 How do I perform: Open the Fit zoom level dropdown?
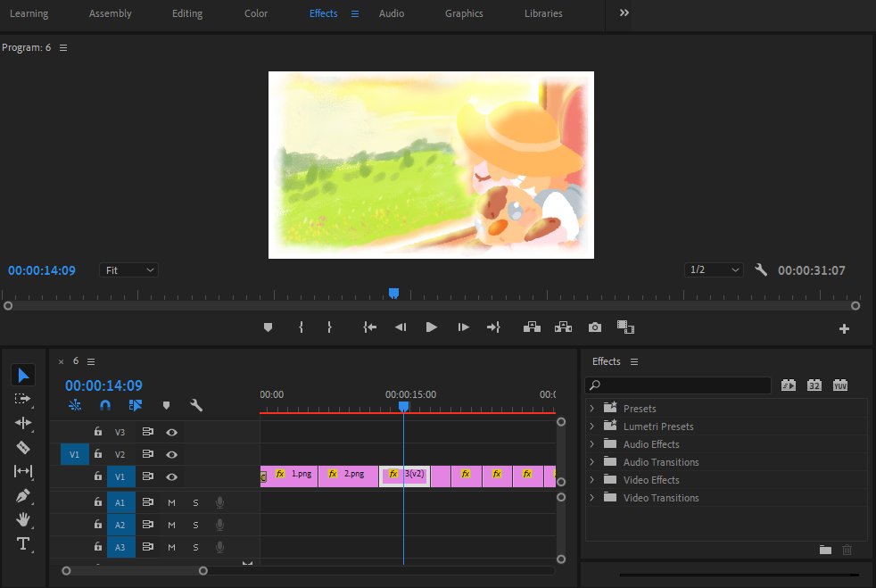pyautogui.click(x=129, y=270)
